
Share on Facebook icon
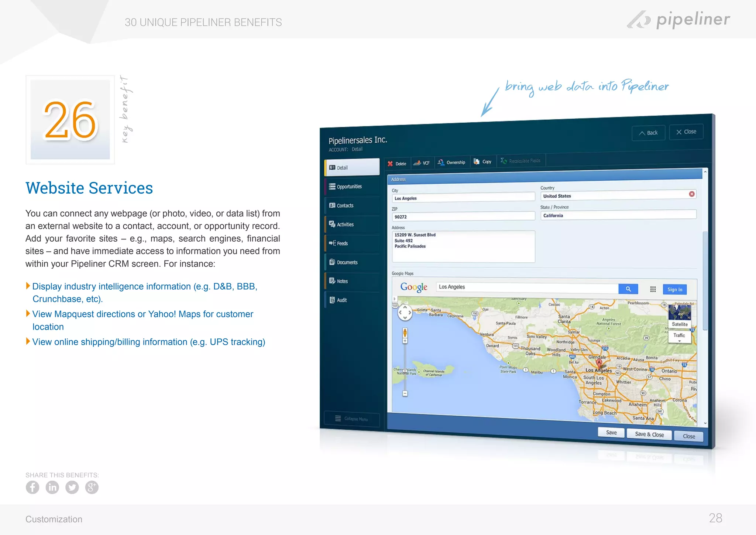click(32, 487)
